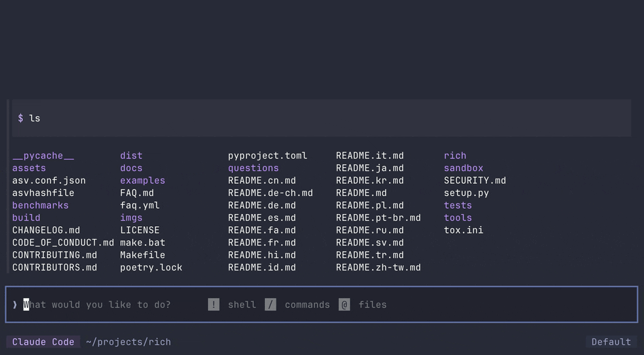The image size is (644, 355).
Task: Click the tox.ini file entry
Action: click(464, 230)
